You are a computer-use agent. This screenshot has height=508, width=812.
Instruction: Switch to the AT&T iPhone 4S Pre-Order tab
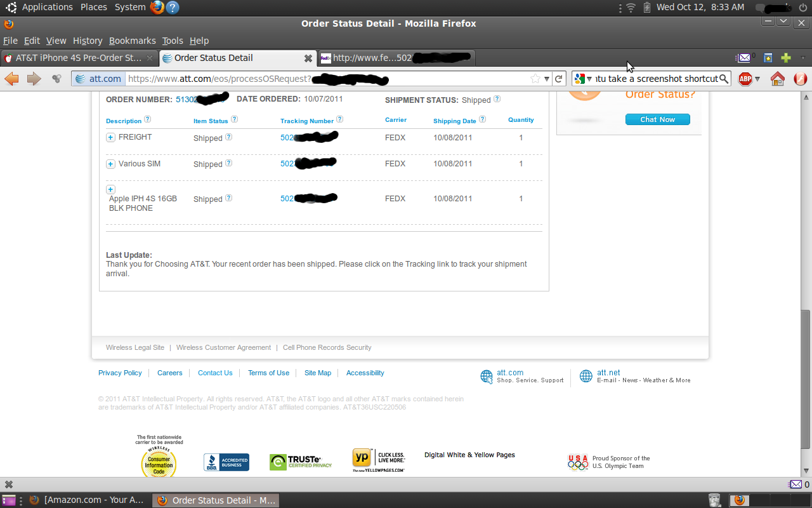coord(79,58)
